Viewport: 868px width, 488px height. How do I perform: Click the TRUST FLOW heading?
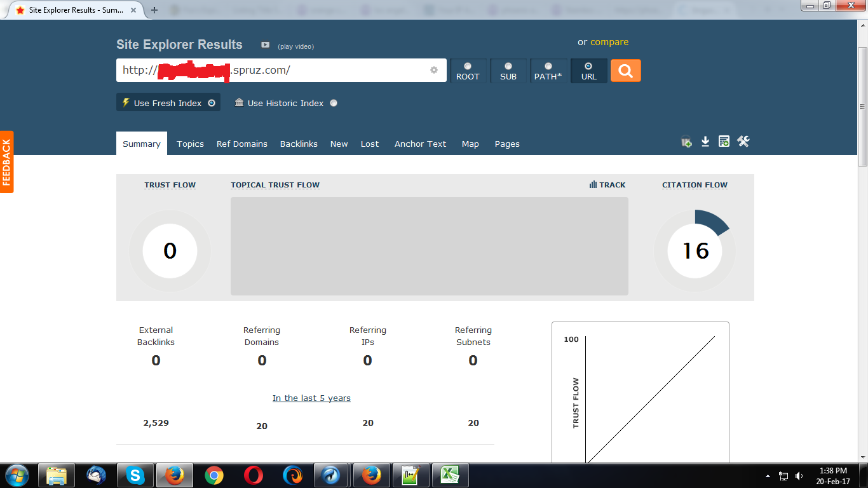(170, 185)
